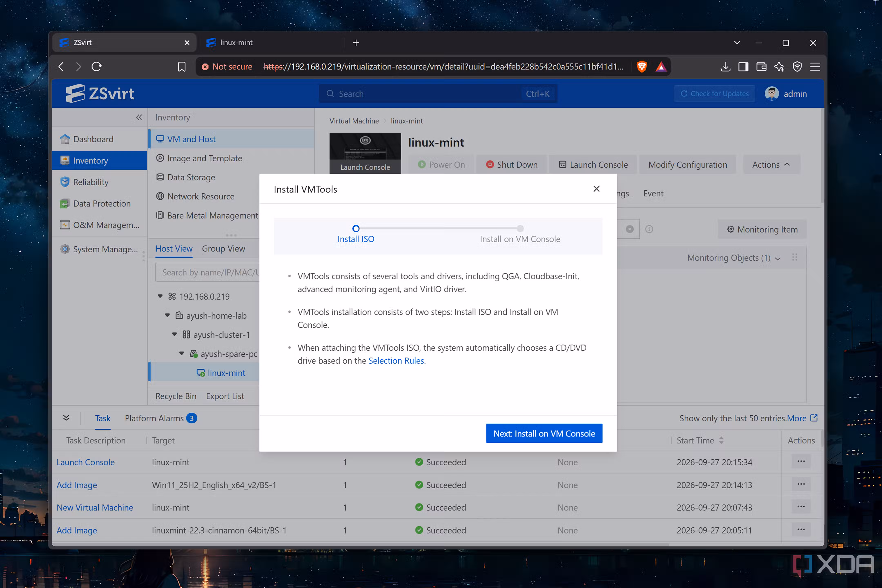Sort by Start Time column
This screenshot has height=588, width=882.
coord(721,440)
